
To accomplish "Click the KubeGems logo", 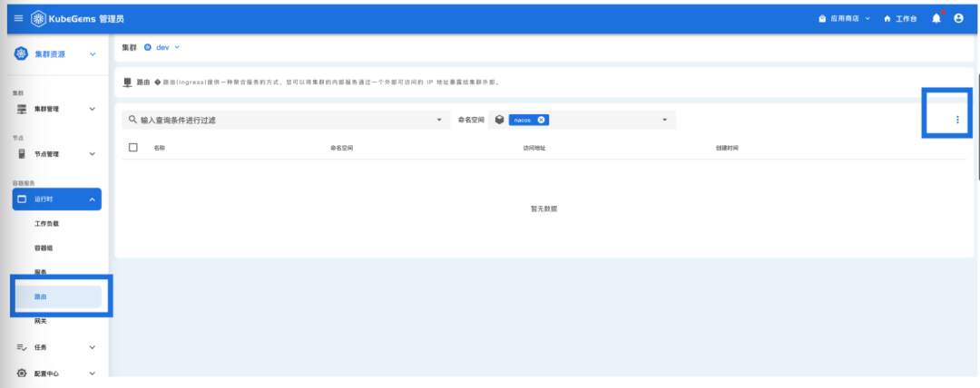I will click(x=77, y=19).
